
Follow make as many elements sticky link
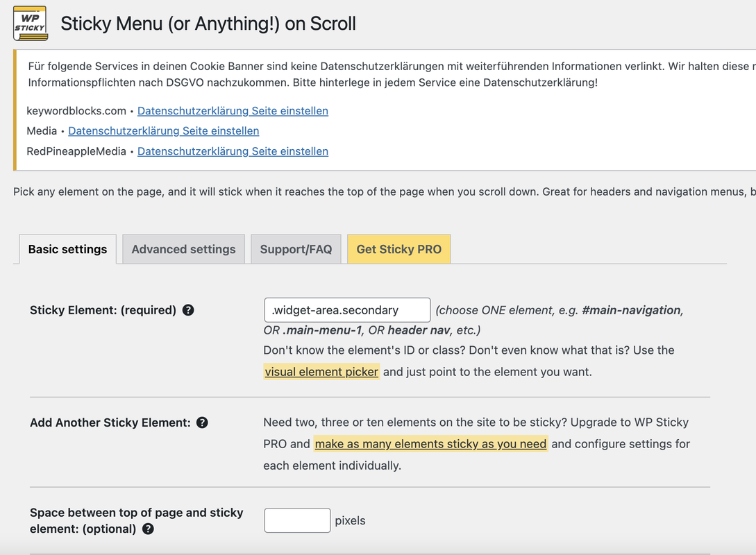coord(430,444)
